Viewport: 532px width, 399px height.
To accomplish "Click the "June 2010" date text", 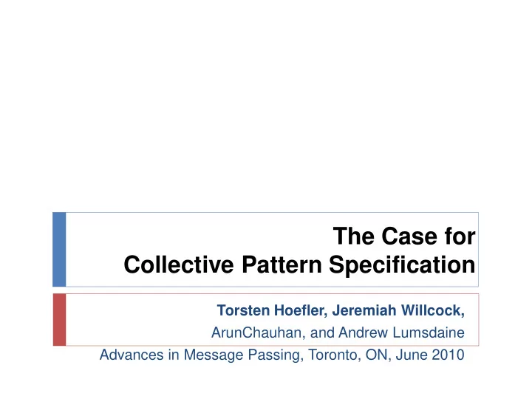I will (430, 355).
